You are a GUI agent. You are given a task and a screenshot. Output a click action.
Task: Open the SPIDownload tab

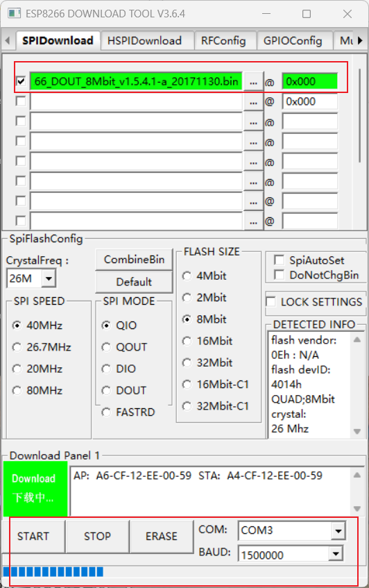(58, 40)
